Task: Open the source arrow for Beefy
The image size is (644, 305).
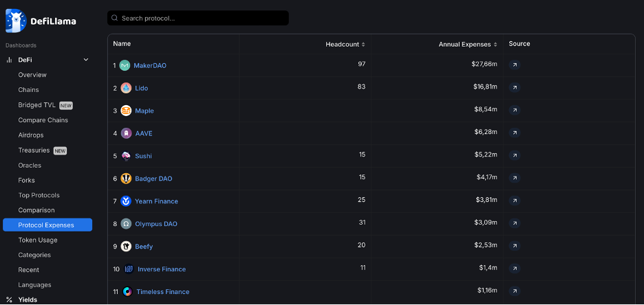Action: click(x=515, y=246)
